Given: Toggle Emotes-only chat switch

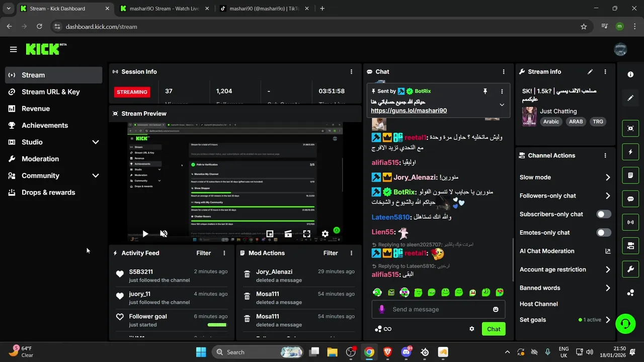Looking at the screenshot, I should [x=604, y=233].
